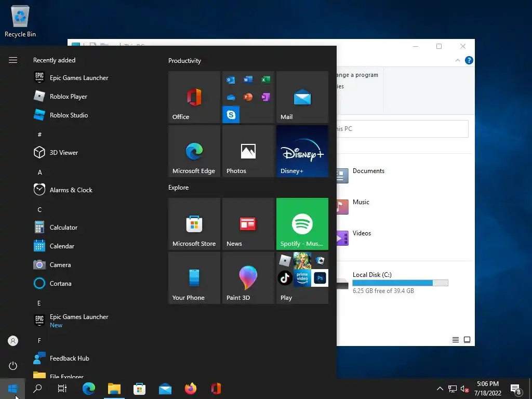
Task: Open Microsoft Store on taskbar
Action: [x=139, y=389]
